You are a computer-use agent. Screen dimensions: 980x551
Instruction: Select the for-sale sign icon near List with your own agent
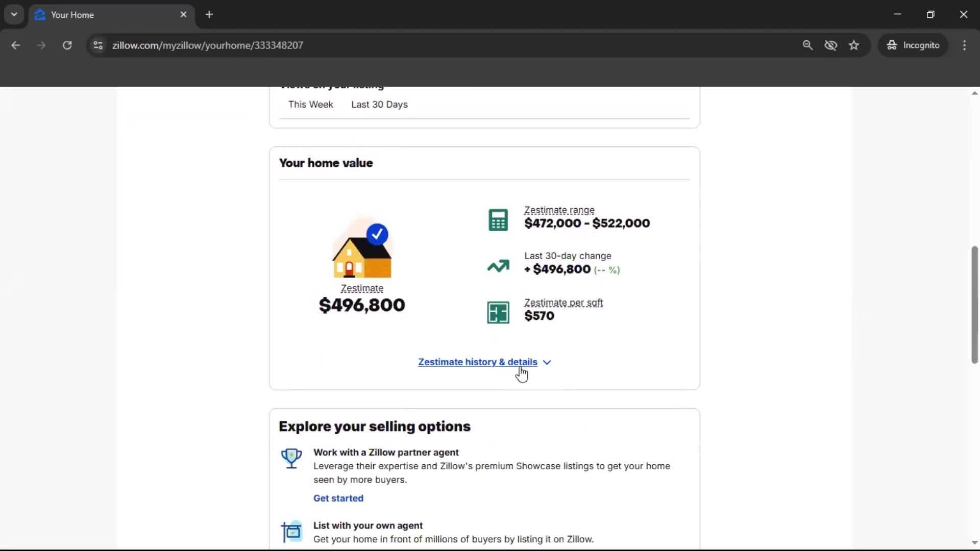coord(291,532)
